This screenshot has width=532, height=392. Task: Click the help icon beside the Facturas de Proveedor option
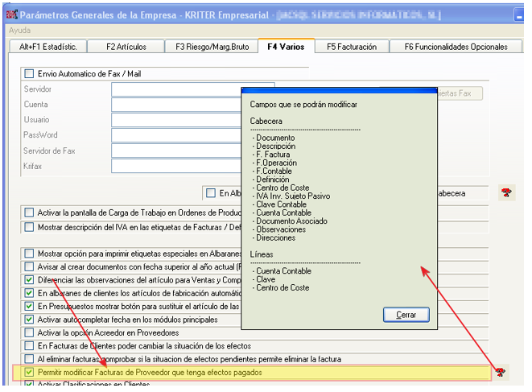tap(501, 372)
